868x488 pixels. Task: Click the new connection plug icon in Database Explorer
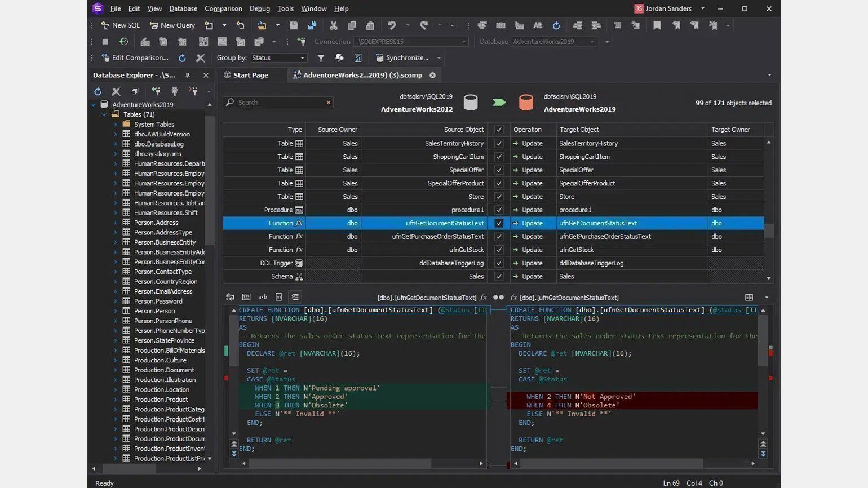point(156,91)
